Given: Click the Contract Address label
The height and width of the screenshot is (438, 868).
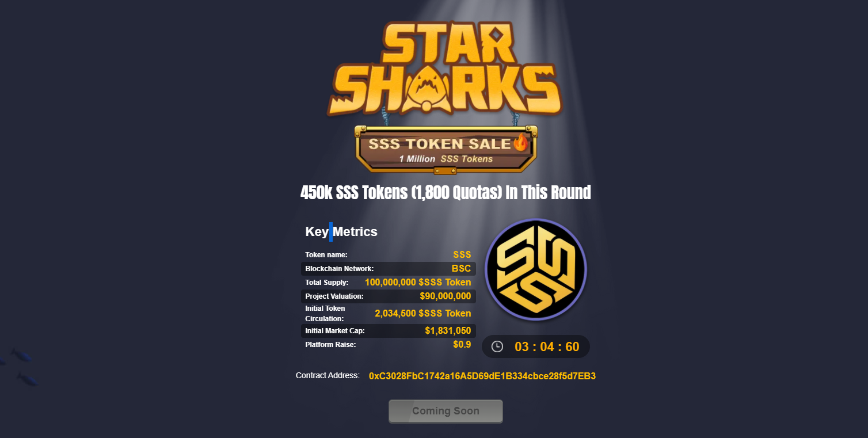Looking at the screenshot, I should point(328,375).
